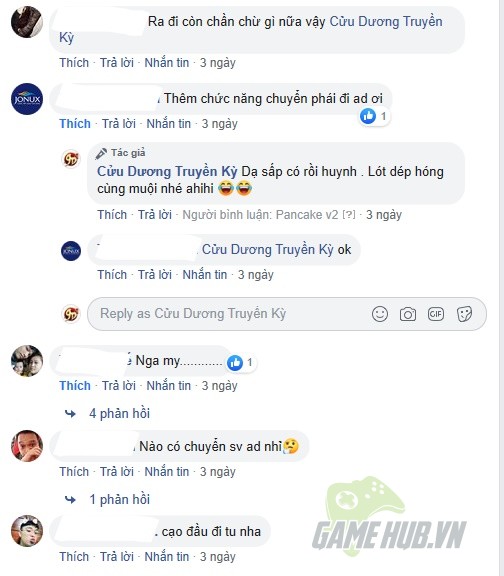Click Nhắn tin under chuyển sv comment
The height and width of the screenshot is (576, 504).
[x=166, y=472]
